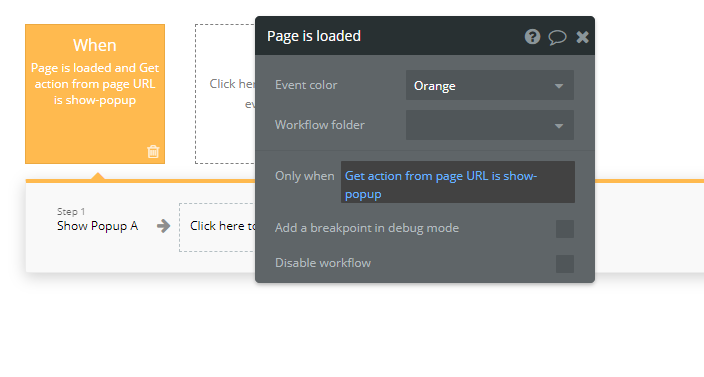Screen dimensions: 704x377
Task: Open the help question mark icon
Action: click(x=532, y=36)
